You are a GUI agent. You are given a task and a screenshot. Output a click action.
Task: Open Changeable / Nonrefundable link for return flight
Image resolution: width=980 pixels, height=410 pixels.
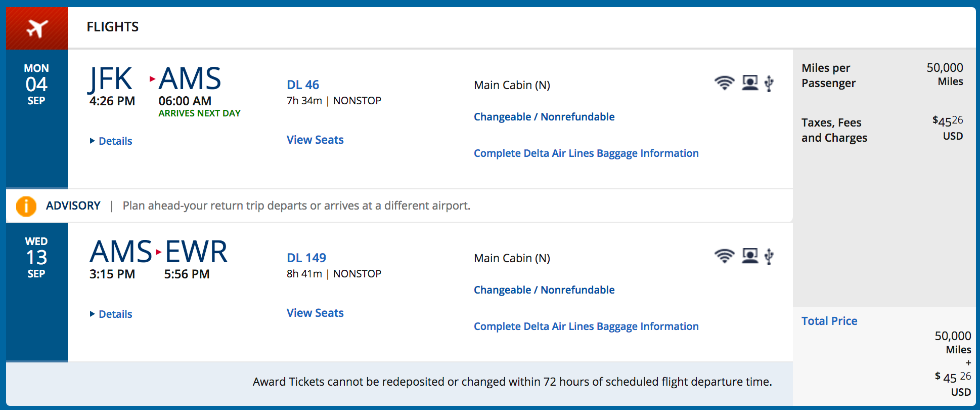pyautogui.click(x=544, y=290)
